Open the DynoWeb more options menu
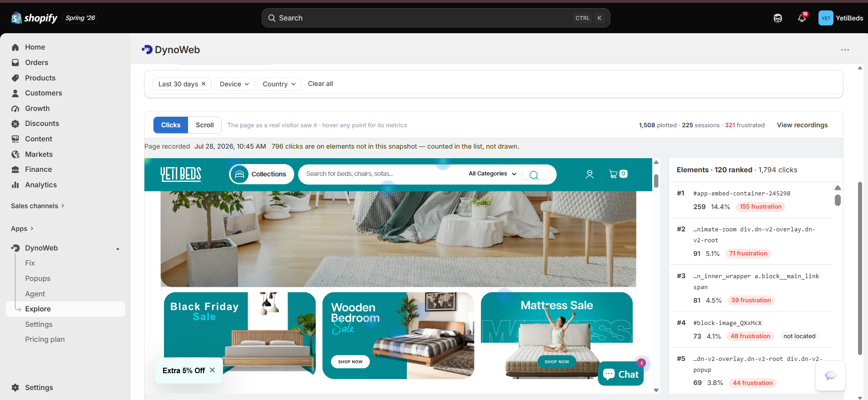 coord(845,50)
